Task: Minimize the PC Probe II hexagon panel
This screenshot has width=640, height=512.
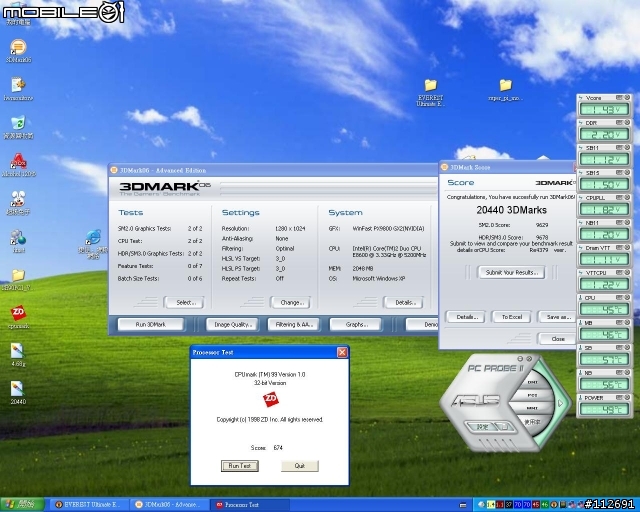Action: click(520, 358)
